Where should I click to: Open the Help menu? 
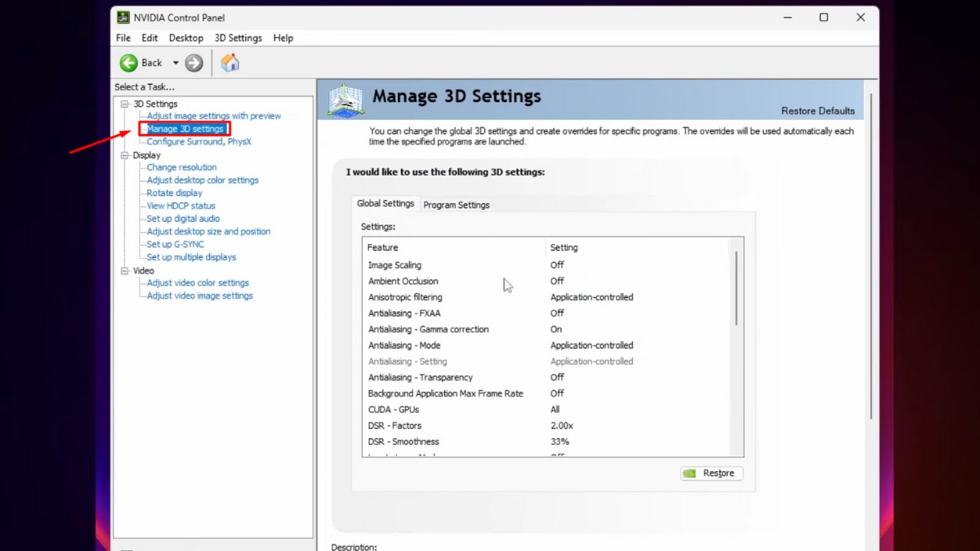coord(283,38)
